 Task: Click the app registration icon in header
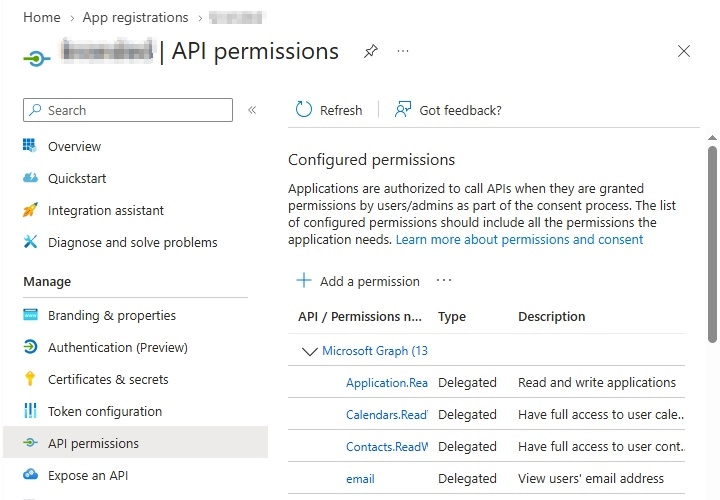pos(37,59)
